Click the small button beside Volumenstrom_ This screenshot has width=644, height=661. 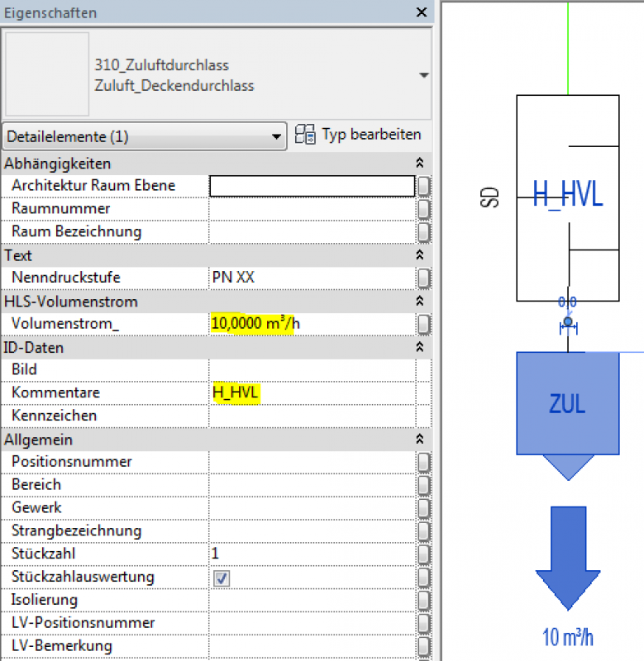423,324
